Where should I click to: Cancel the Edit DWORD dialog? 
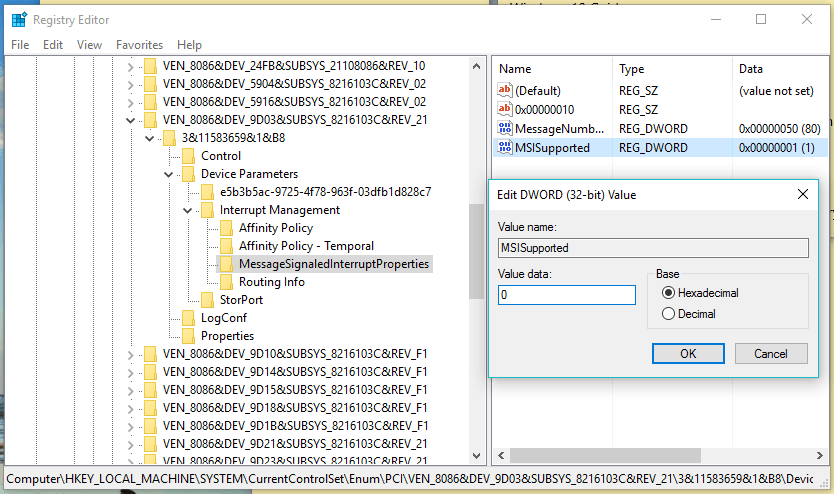point(770,354)
